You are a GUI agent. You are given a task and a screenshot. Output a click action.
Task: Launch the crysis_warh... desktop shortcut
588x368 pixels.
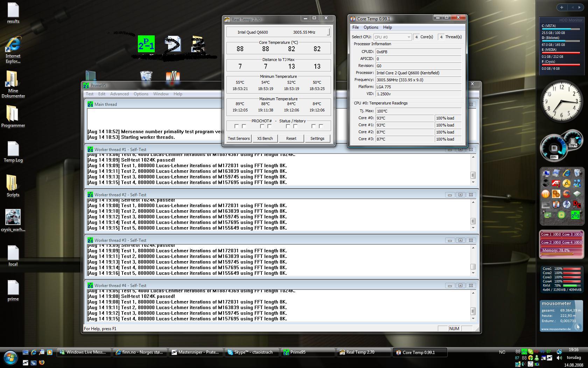point(13,220)
